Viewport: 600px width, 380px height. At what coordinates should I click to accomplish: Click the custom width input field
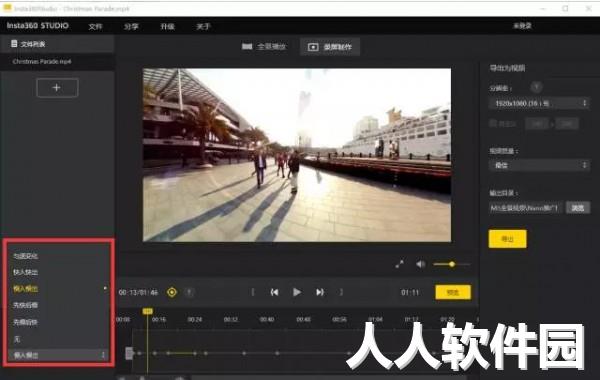[537, 124]
